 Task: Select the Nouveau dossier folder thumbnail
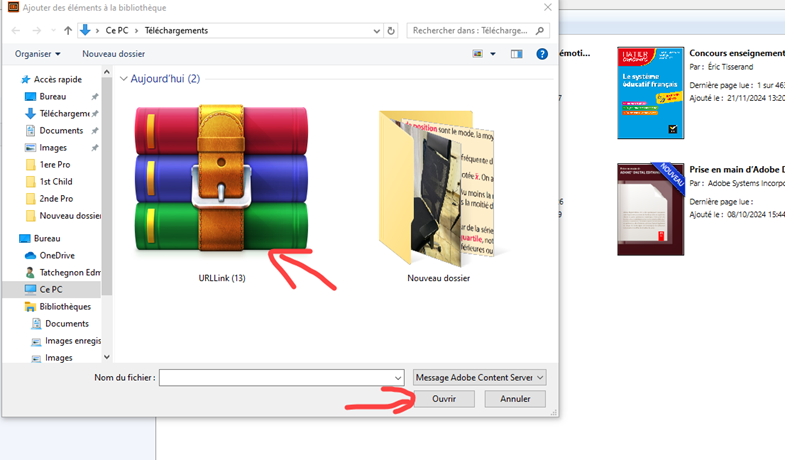click(x=437, y=188)
